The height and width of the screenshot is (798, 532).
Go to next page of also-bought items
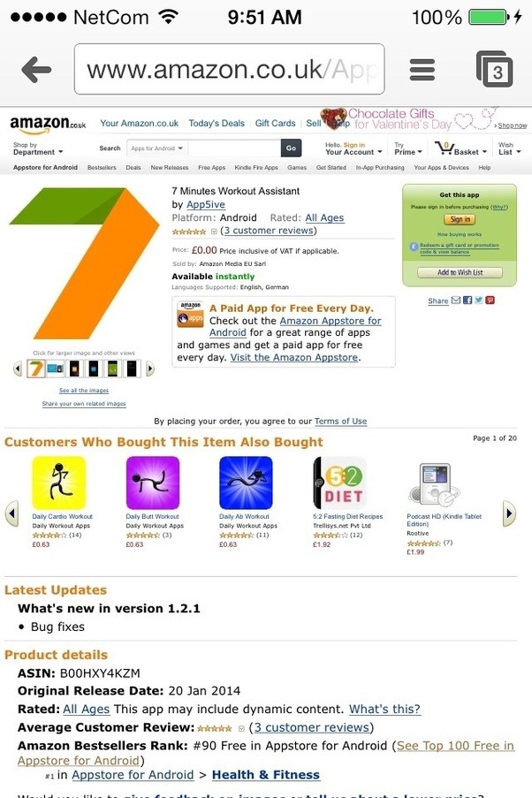(509, 513)
